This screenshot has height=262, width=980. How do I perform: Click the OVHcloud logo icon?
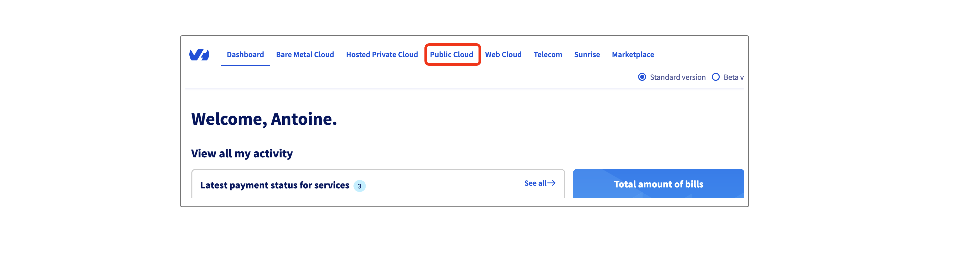199,55
